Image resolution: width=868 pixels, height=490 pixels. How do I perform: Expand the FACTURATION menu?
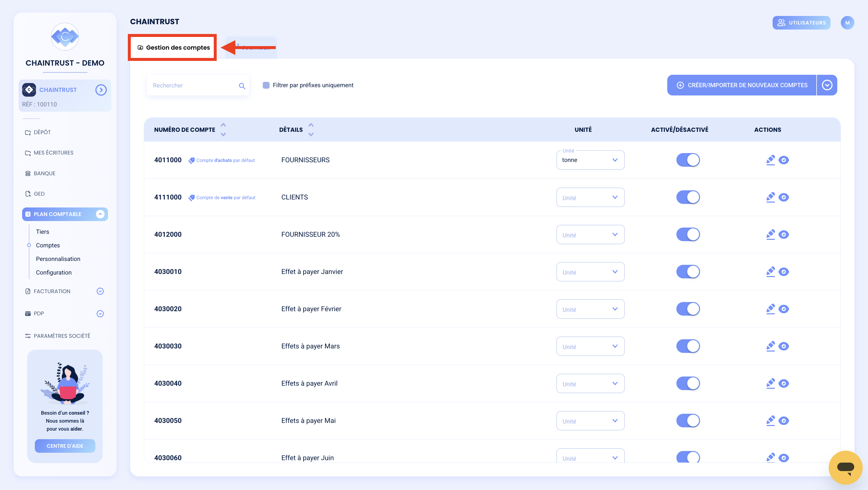tap(100, 291)
